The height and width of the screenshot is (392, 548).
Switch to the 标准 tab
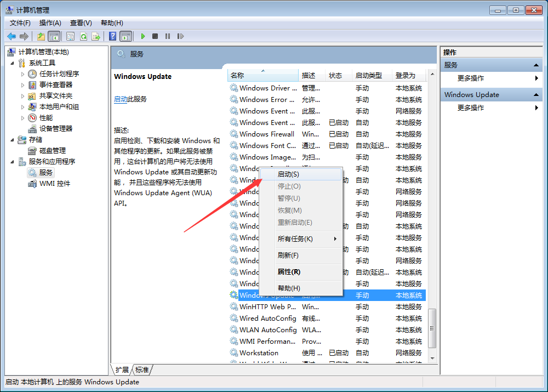click(142, 370)
